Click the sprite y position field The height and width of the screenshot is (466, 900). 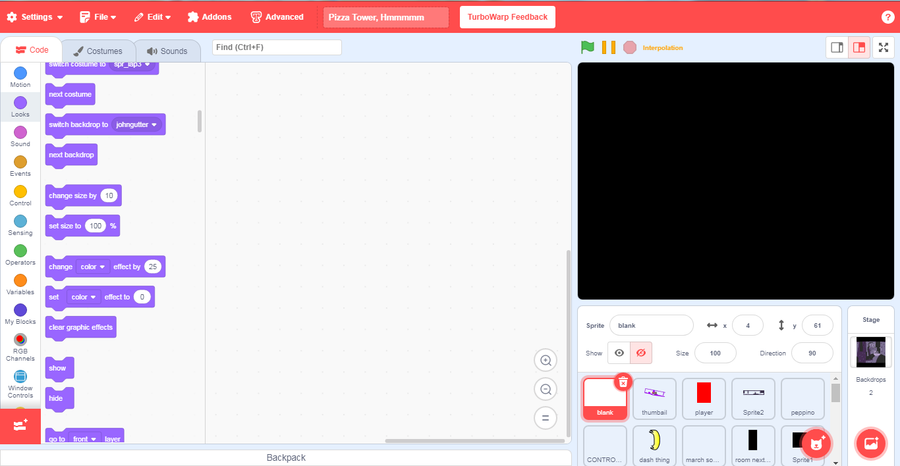(x=818, y=325)
